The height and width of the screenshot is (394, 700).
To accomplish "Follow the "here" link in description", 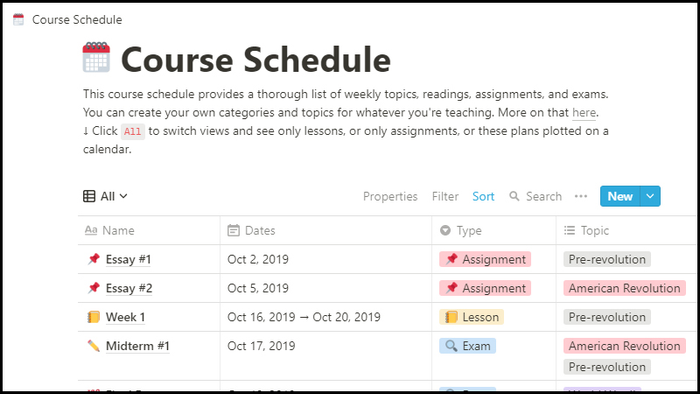I will pos(584,112).
